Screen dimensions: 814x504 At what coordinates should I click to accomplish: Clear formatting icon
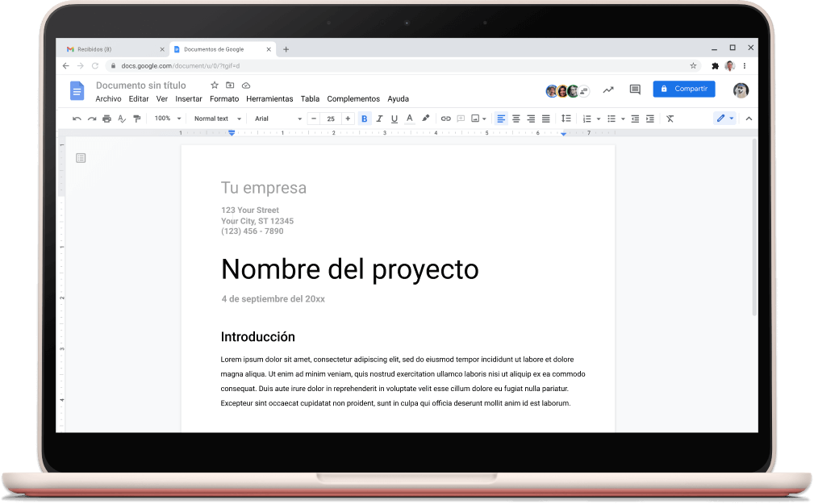tap(670, 119)
